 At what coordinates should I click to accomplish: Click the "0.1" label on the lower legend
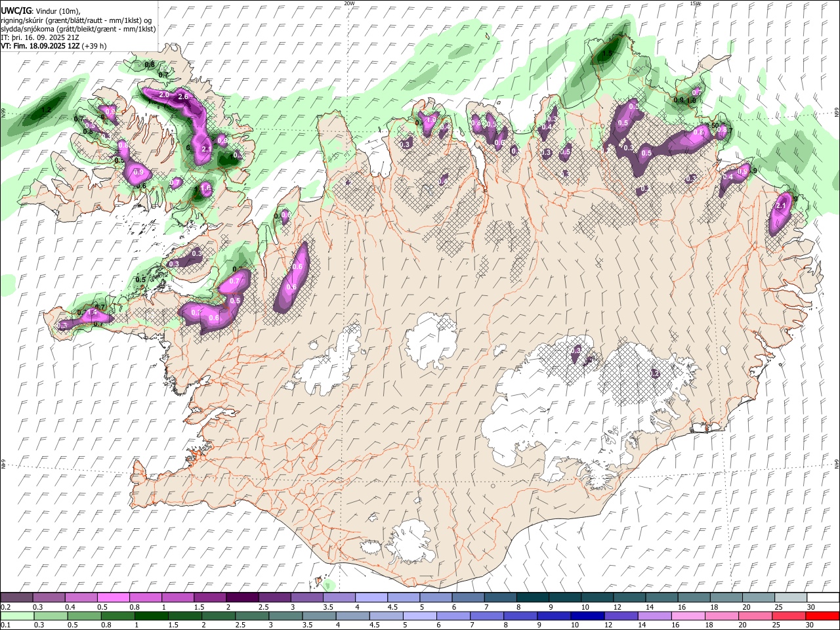pyautogui.click(x=5, y=625)
